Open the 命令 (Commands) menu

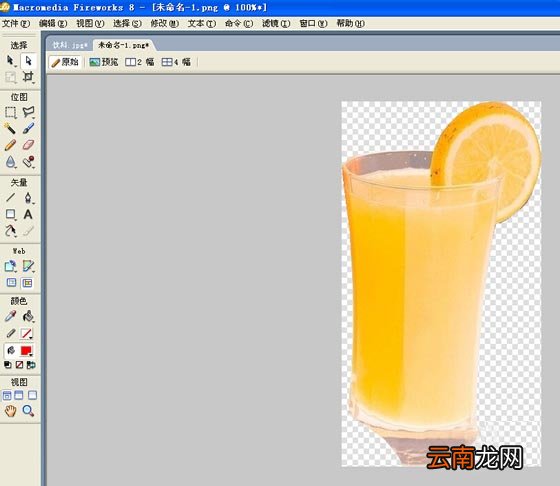(x=239, y=24)
